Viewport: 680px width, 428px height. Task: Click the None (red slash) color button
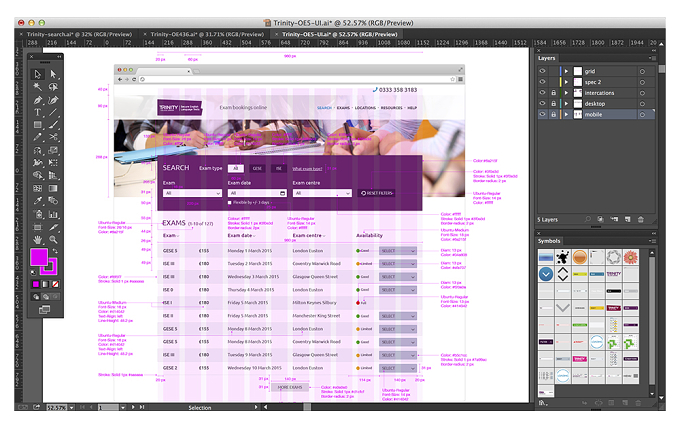point(56,284)
